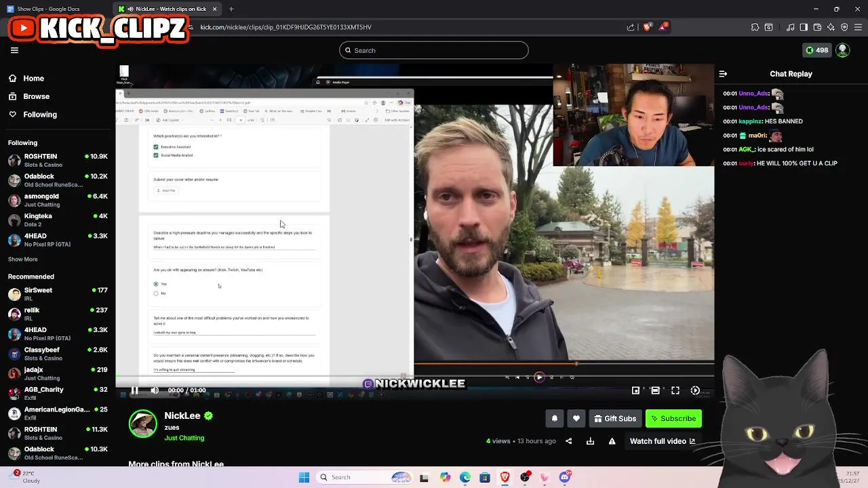Collapse the Chat Replay panel arrow
Viewport: 868px width, 488px height.
[x=723, y=74]
